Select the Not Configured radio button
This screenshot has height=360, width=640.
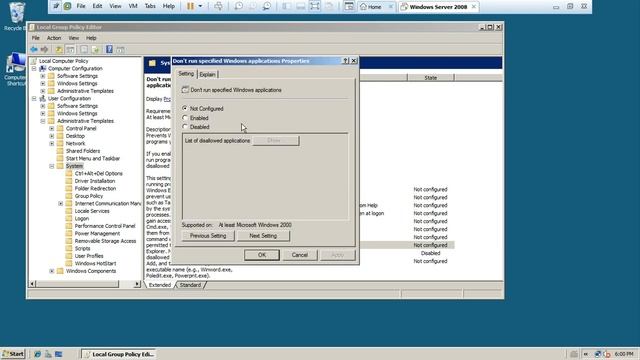click(185, 108)
